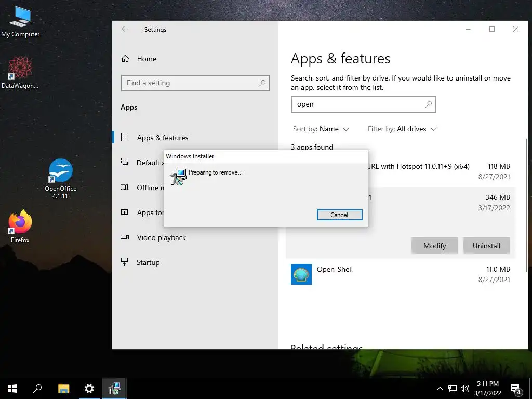Click Windows Installer taskbar icon

(x=115, y=389)
